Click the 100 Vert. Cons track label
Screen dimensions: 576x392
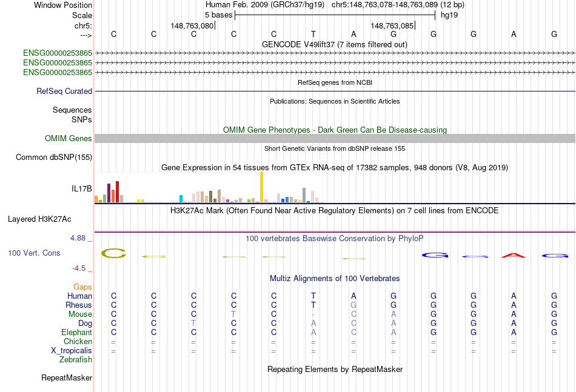coord(34,253)
